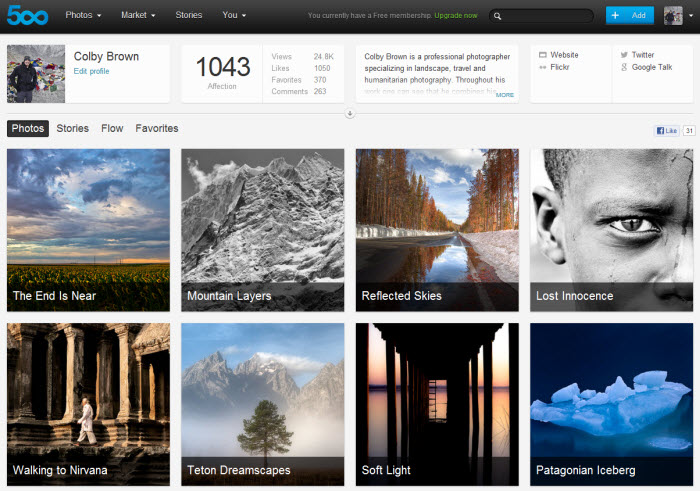Click the Likes 1050 stat

click(x=300, y=68)
